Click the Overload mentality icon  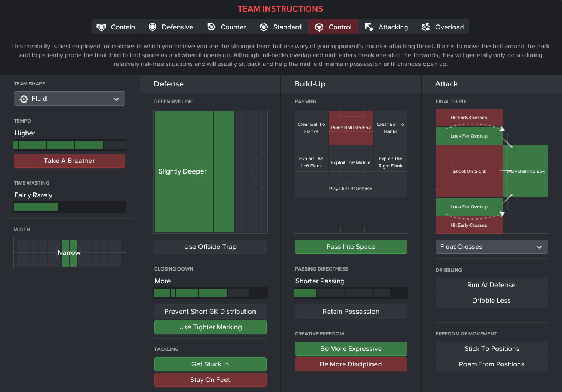pyautogui.click(x=426, y=27)
